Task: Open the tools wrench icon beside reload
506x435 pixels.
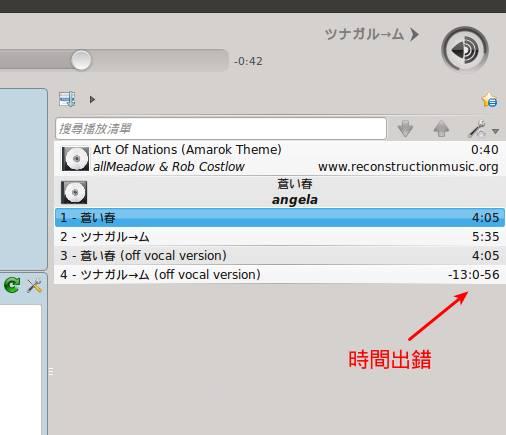Action: (34, 286)
